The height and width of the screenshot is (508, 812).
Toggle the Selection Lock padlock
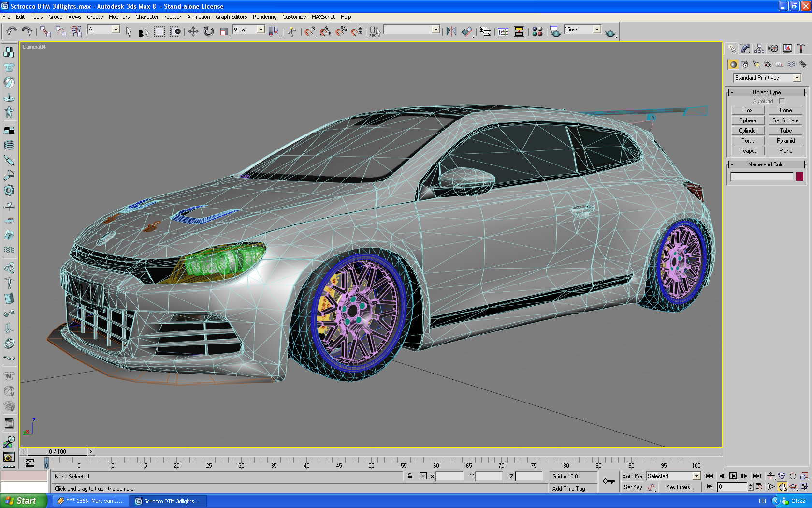pyautogui.click(x=410, y=476)
